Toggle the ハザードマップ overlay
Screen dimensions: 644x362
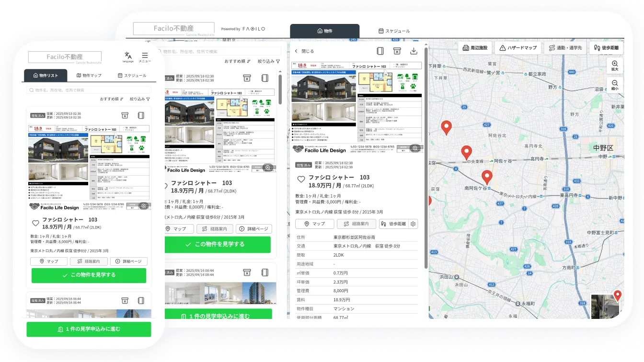tap(518, 48)
